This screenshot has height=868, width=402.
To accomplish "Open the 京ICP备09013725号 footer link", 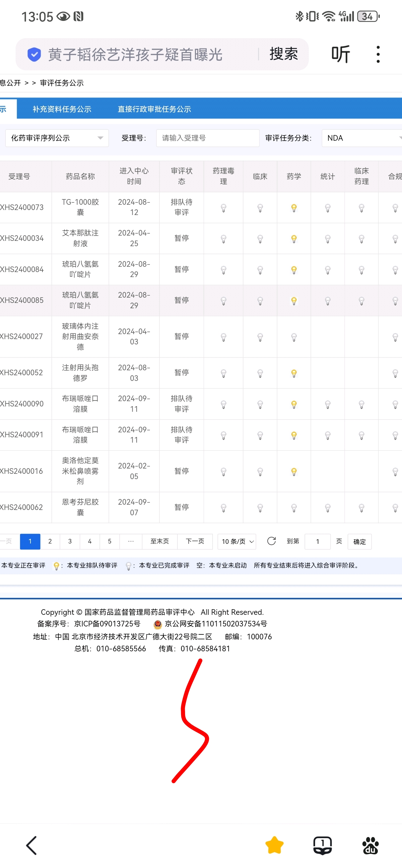I will [x=107, y=624].
